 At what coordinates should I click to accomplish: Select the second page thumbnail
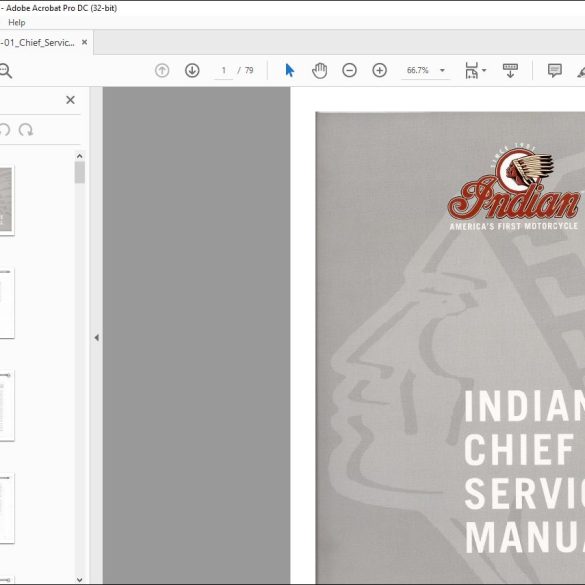coord(7,303)
